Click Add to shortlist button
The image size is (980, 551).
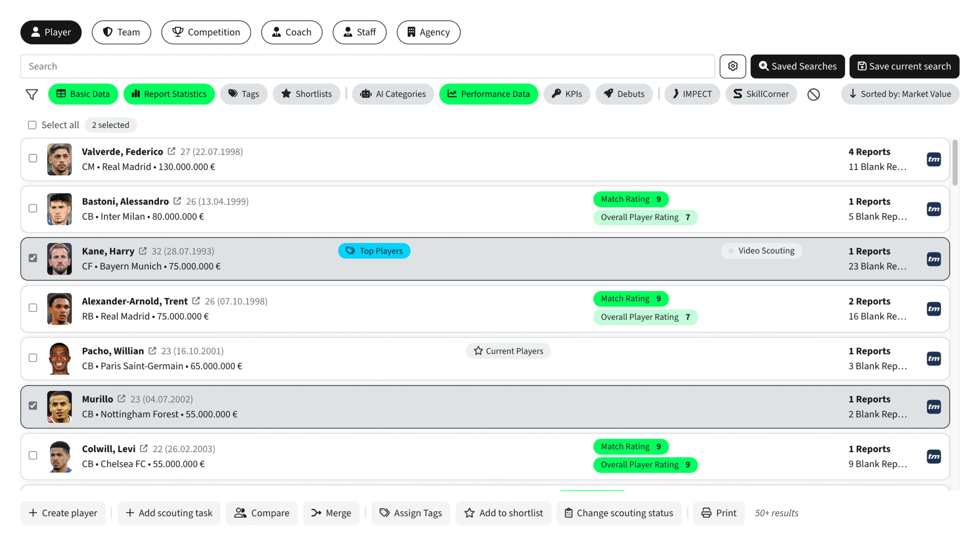[503, 513]
